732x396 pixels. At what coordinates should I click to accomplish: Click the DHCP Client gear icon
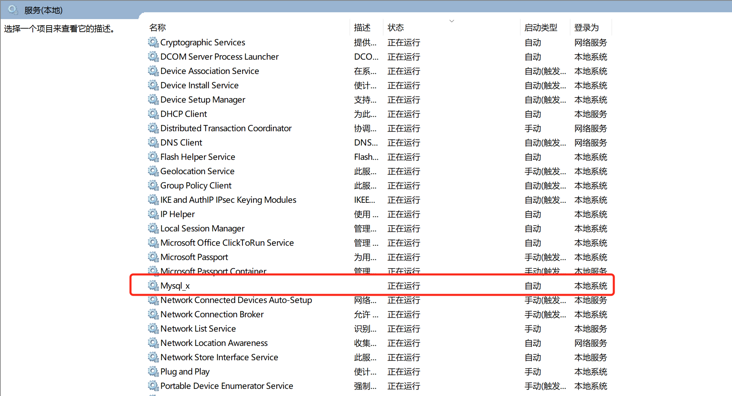click(153, 114)
